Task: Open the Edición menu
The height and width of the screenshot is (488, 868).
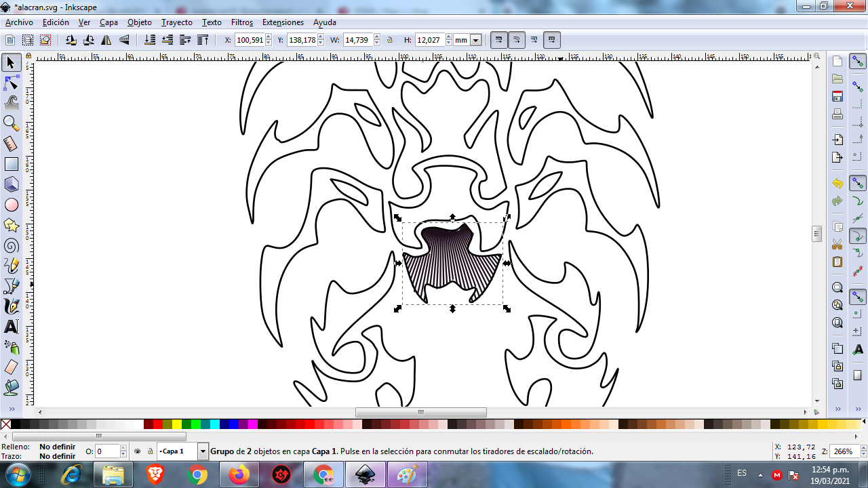Action: click(x=56, y=22)
